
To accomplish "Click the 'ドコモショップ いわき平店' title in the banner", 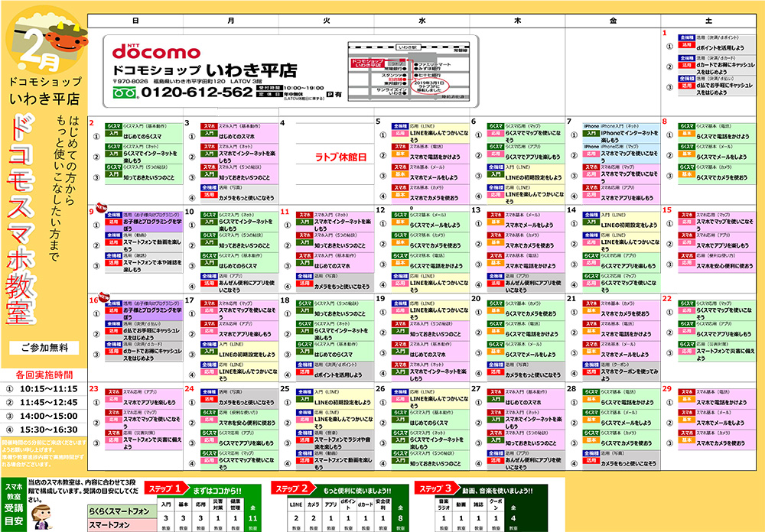I will point(204,71).
